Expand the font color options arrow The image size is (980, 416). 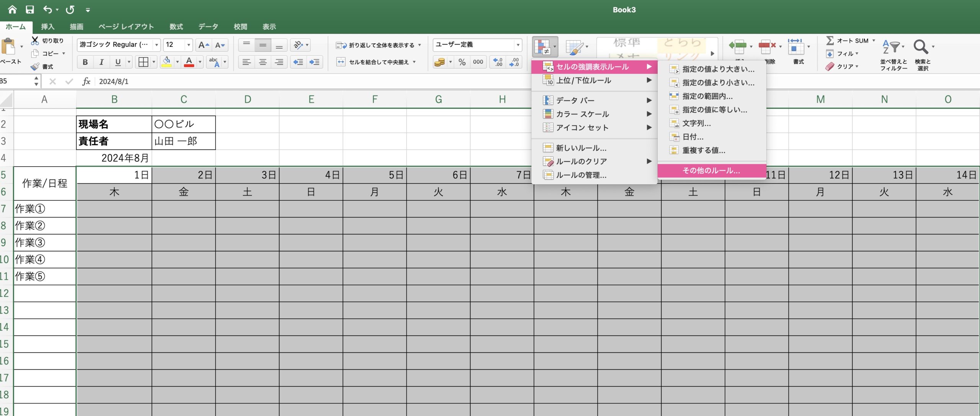coord(200,62)
